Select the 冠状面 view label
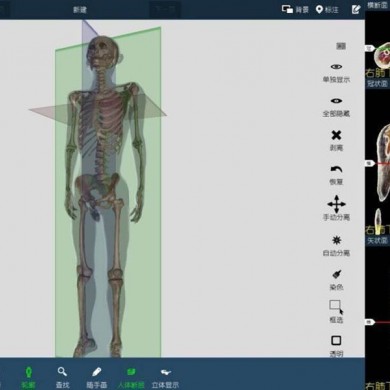This screenshot has height=390, width=390. point(377,83)
